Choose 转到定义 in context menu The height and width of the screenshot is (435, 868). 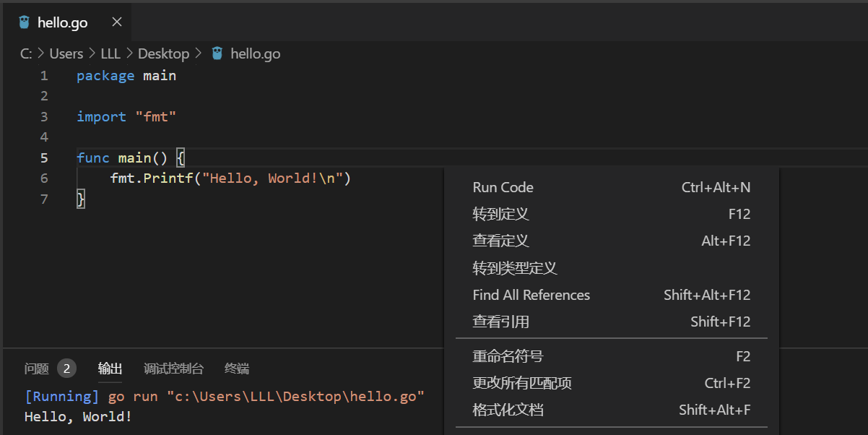[612, 214]
